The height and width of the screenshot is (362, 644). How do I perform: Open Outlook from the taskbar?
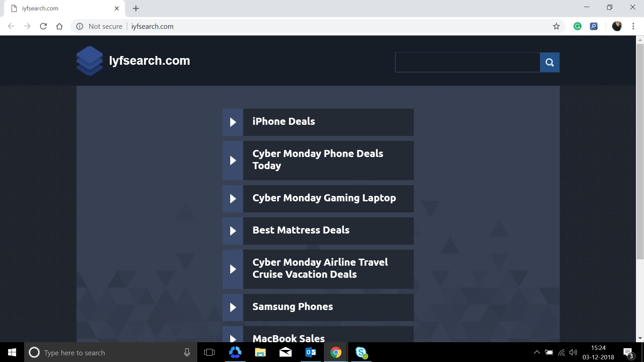tap(310, 352)
